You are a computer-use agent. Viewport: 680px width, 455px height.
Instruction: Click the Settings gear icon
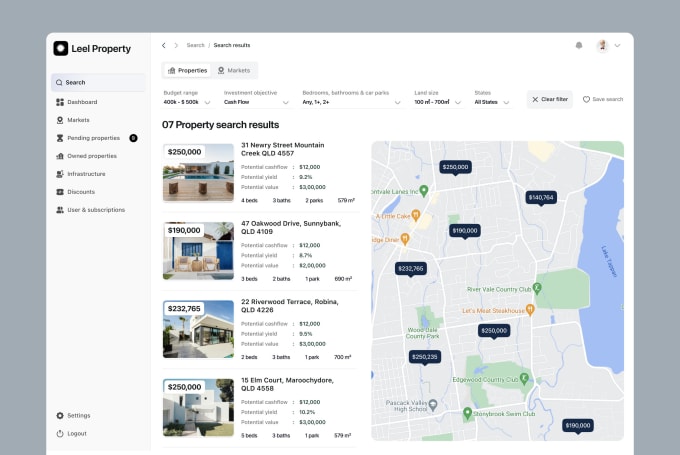click(60, 416)
